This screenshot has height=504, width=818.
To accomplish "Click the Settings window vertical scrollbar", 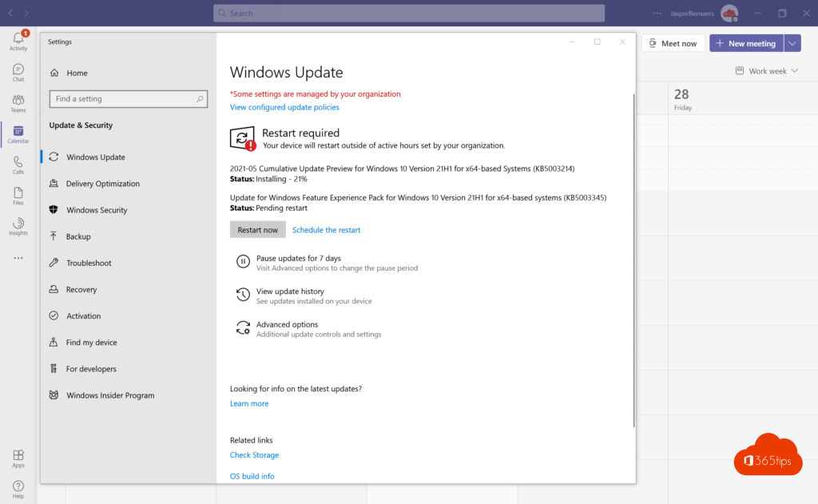I will 633,260.
